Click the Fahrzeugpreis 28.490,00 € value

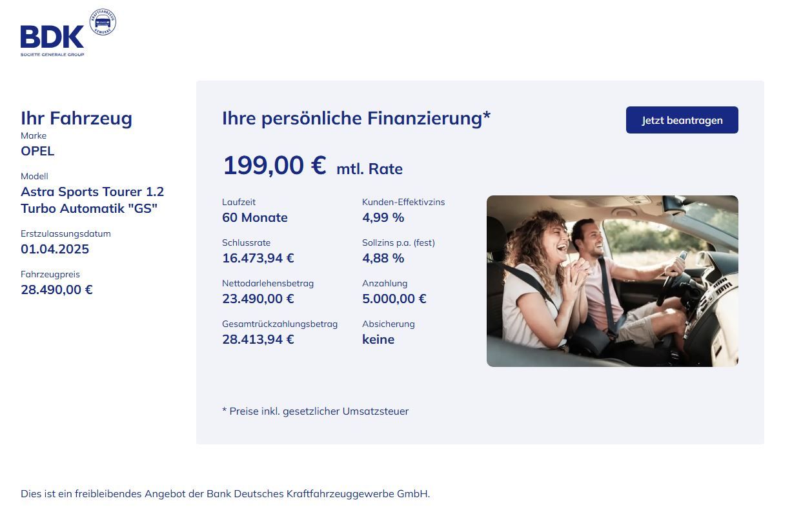click(x=57, y=290)
